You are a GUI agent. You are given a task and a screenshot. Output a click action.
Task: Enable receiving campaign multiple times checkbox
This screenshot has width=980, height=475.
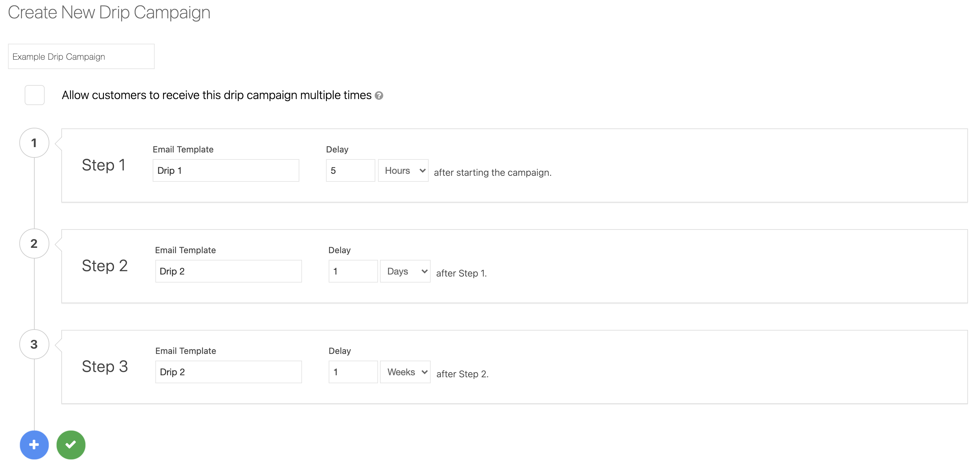(35, 95)
